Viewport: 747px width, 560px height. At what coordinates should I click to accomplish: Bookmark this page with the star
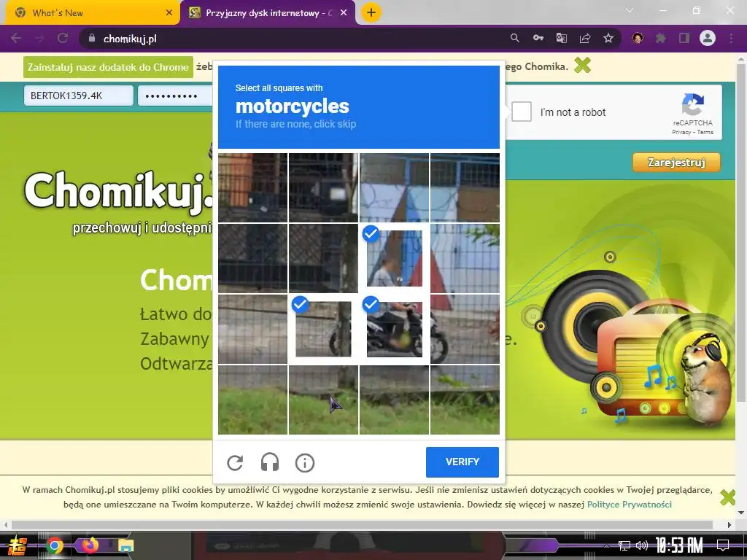tap(608, 38)
